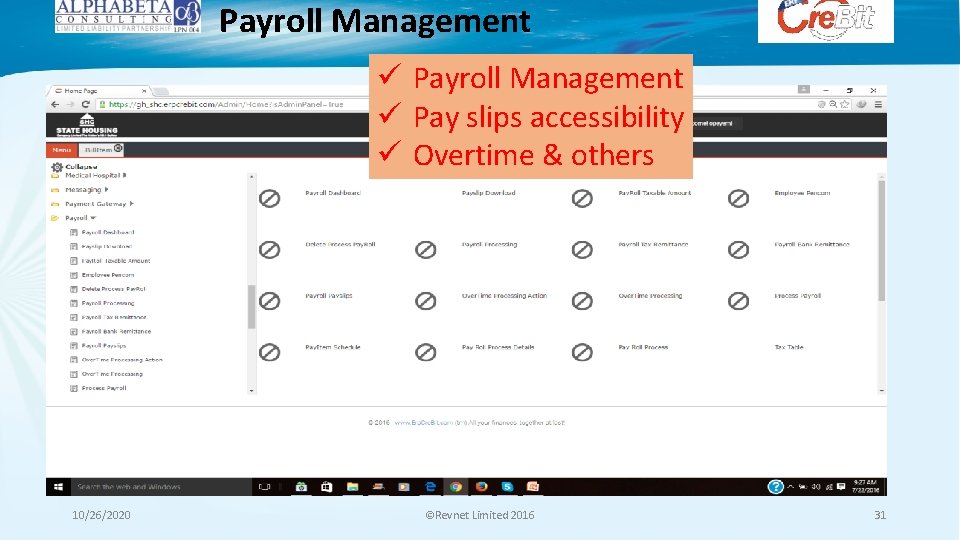Image resolution: width=960 pixels, height=540 pixels.
Task: Click the PayItem Schedule icon
Action: click(x=269, y=353)
